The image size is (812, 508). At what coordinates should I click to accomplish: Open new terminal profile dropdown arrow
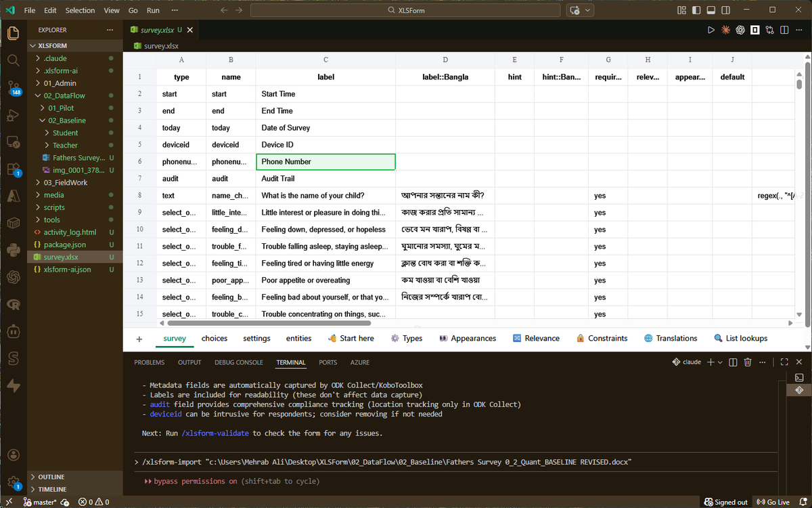point(720,362)
